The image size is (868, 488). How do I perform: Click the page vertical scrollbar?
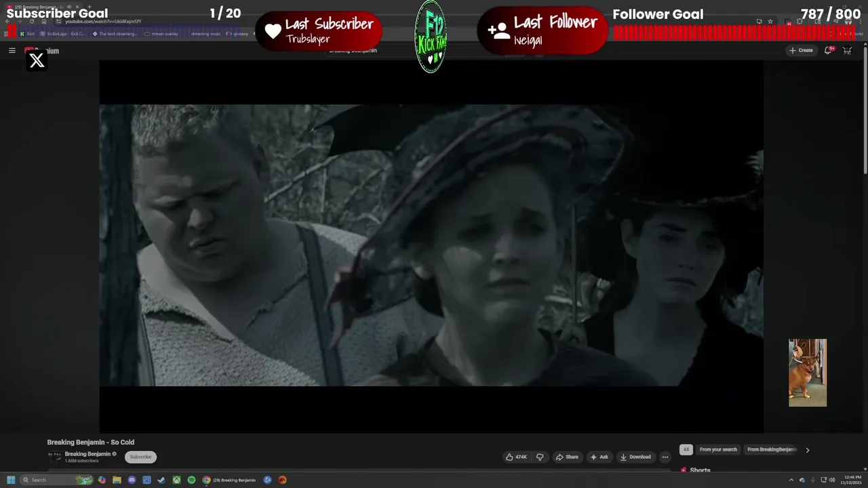click(864, 112)
